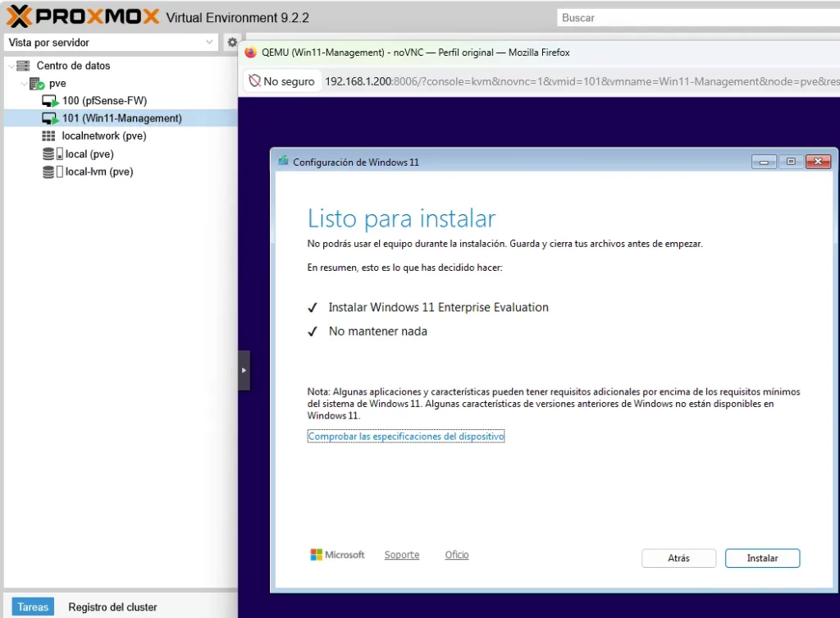This screenshot has width=840, height=618.
Task: Click the Proxmox logo
Action: tap(83, 16)
